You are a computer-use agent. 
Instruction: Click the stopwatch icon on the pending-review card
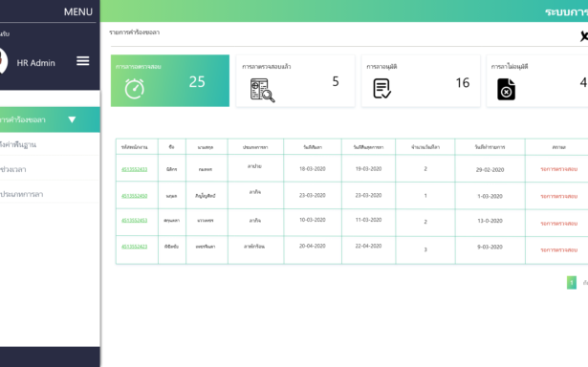coord(135,89)
